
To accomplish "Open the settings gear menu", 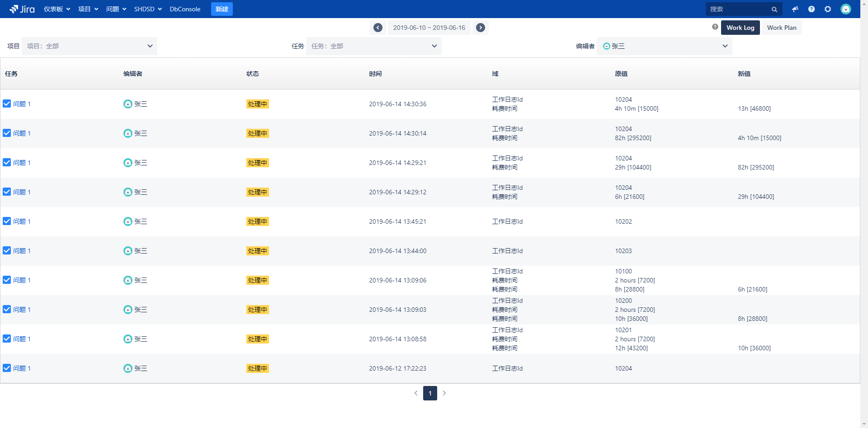I will point(828,9).
